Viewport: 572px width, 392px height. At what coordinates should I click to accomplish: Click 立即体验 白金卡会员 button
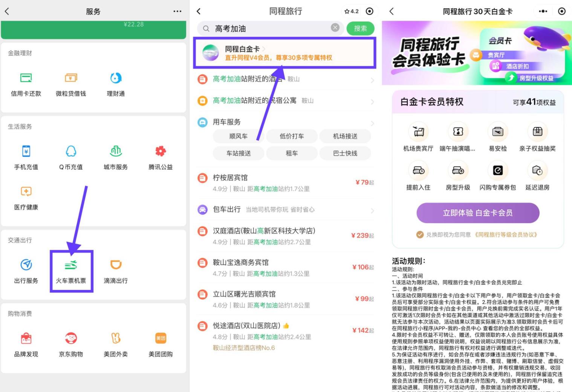pyautogui.click(x=478, y=213)
